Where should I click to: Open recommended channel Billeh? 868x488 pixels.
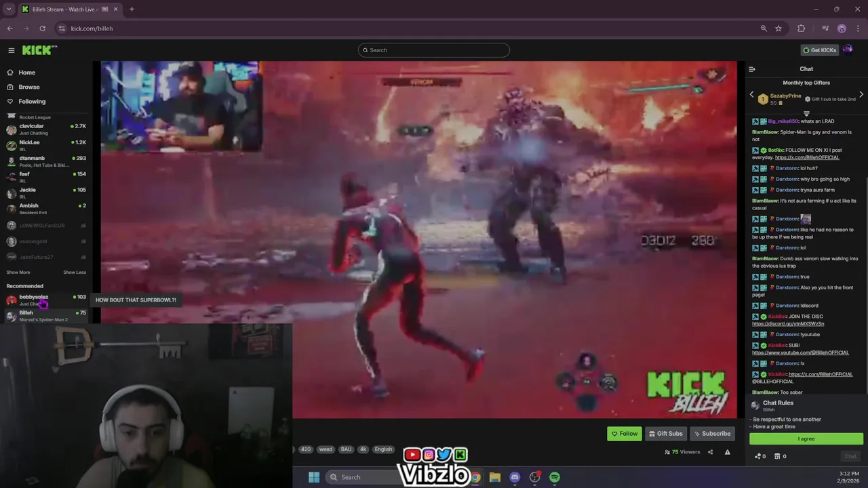coord(46,316)
